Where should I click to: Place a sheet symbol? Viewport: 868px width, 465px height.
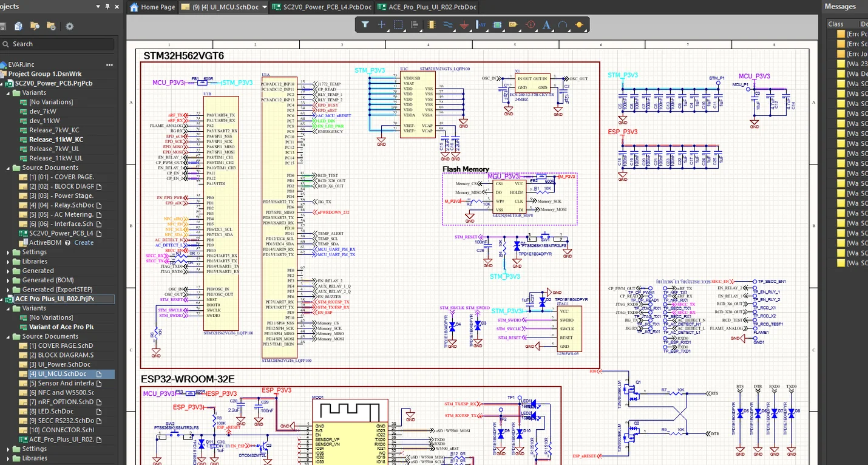(497, 25)
